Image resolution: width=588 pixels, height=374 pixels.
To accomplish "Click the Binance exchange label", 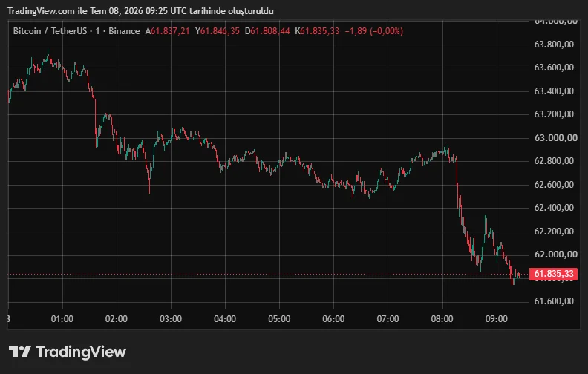I will pos(124,31).
